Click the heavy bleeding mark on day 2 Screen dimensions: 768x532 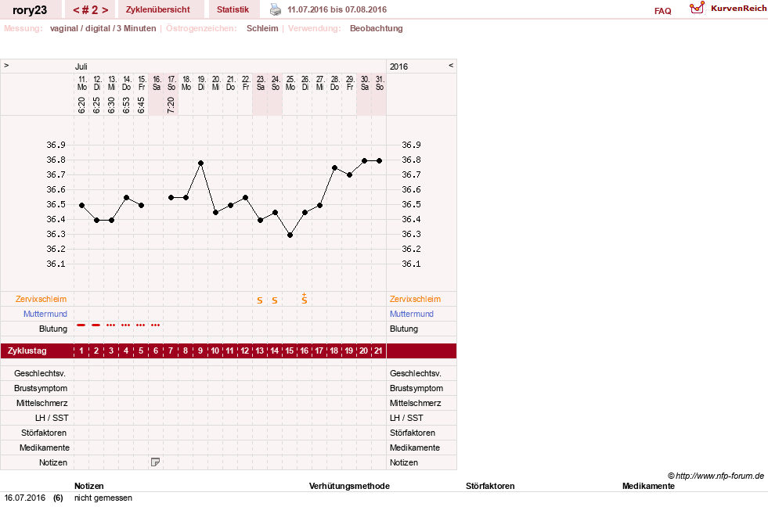coord(96,325)
